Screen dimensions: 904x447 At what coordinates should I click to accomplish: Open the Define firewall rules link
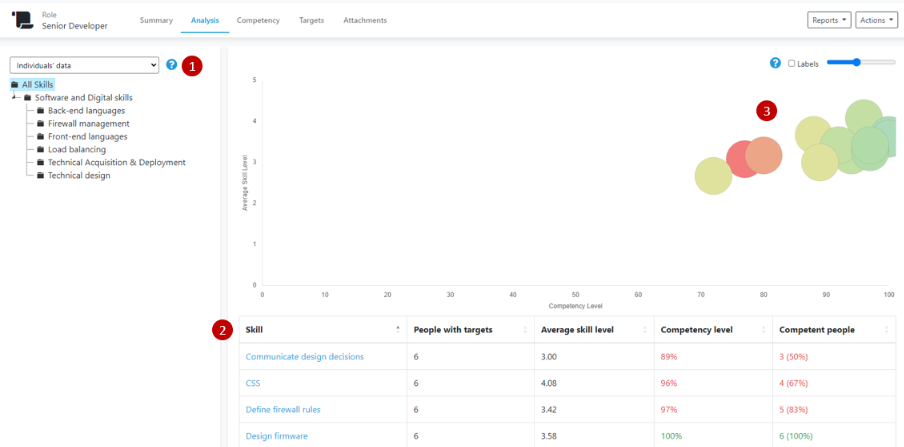283,409
